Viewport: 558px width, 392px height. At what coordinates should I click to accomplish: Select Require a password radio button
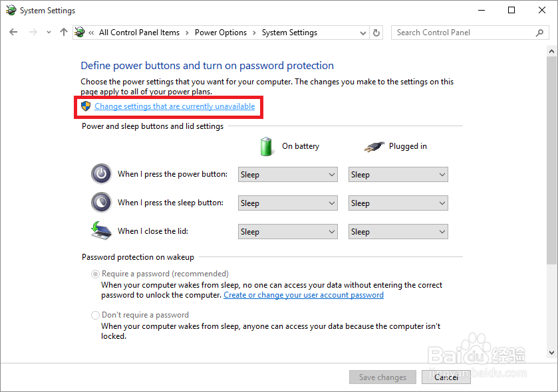coord(96,274)
